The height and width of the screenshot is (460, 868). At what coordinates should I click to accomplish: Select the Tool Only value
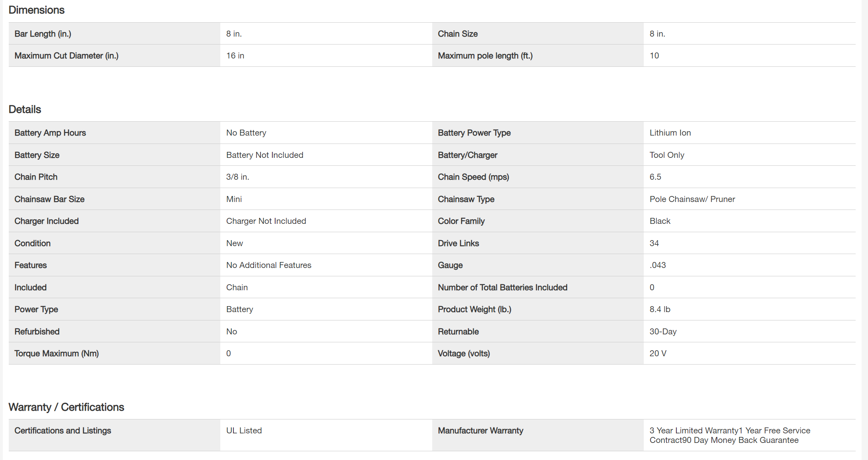click(x=667, y=155)
